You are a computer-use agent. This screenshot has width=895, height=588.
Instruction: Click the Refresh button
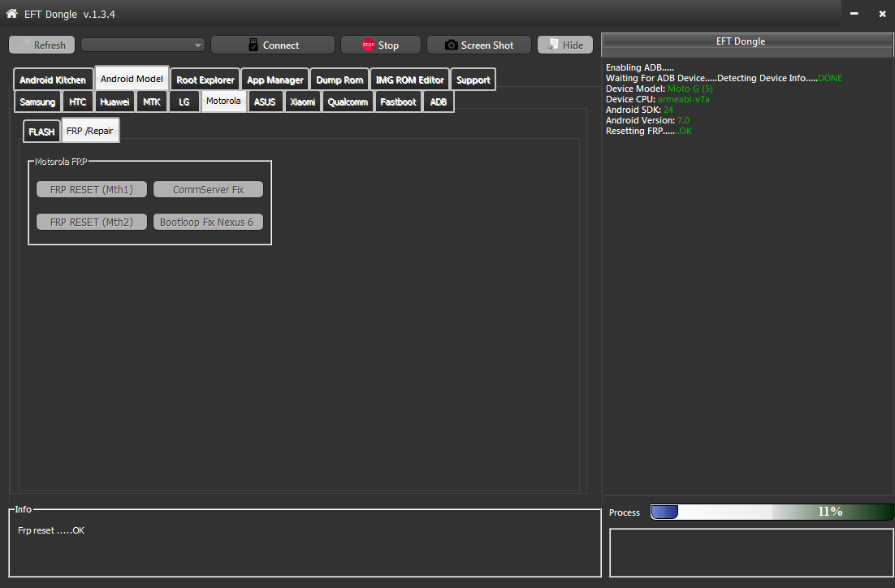pos(41,45)
